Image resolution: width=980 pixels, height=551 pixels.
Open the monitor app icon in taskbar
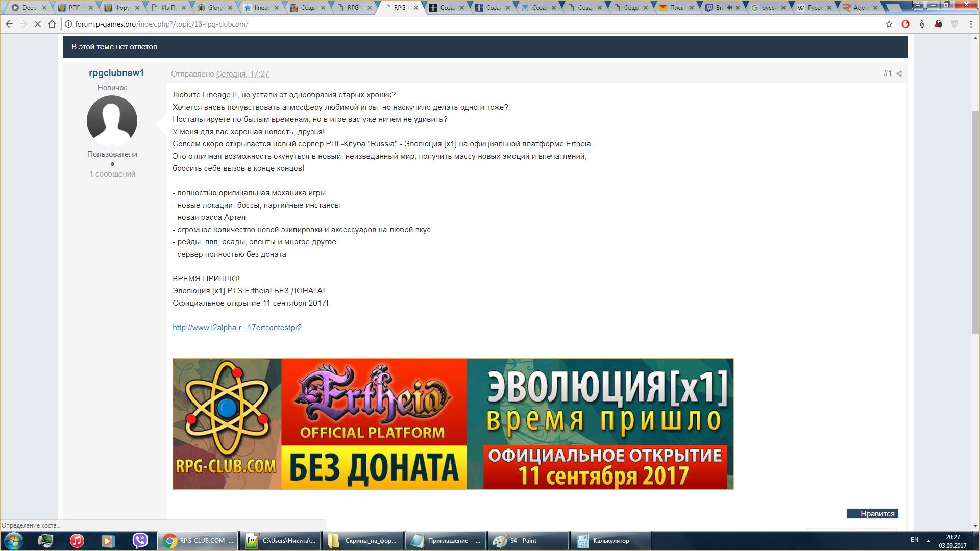coord(45,541)
